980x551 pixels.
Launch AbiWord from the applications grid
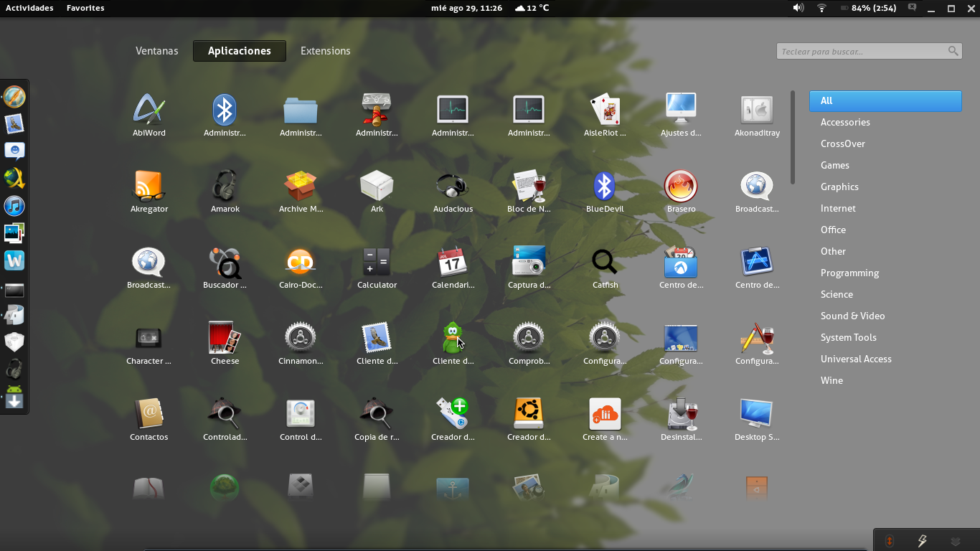point(149,115)
